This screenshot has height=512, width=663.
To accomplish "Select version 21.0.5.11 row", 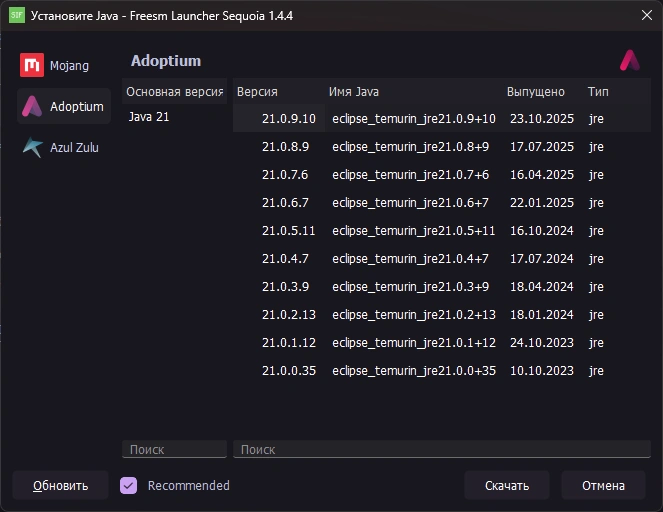I will pos(442,230).
